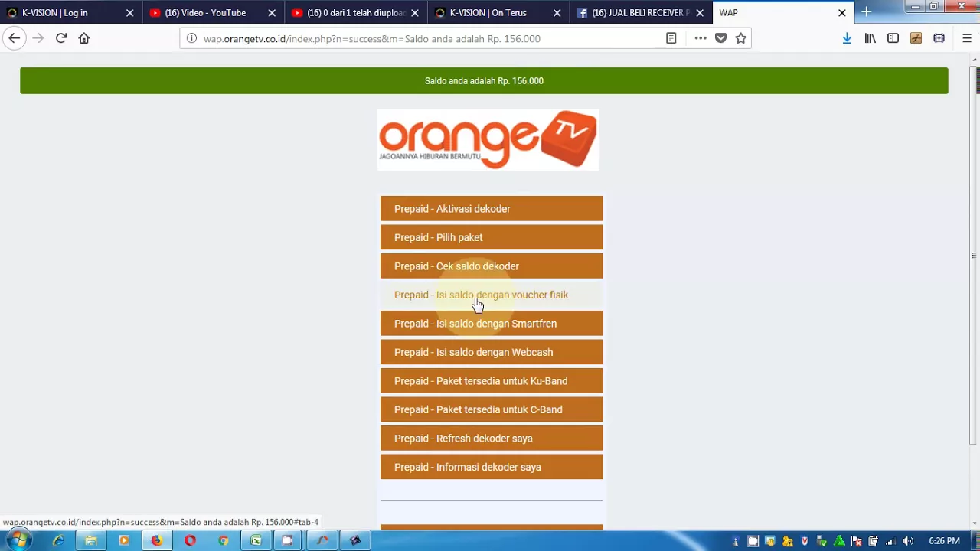Click the 6:26 PM taskbar clock
The image size is (980, 551).
click(944, 541)
